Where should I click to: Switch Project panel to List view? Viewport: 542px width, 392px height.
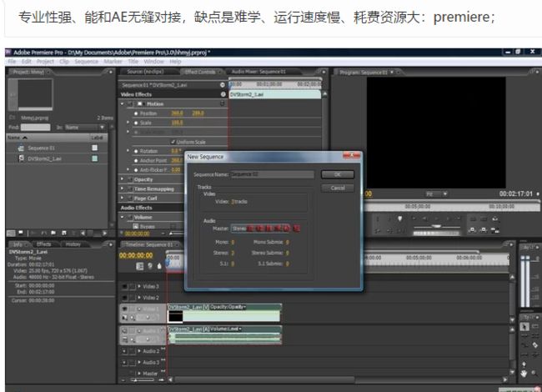click(11, 234)
